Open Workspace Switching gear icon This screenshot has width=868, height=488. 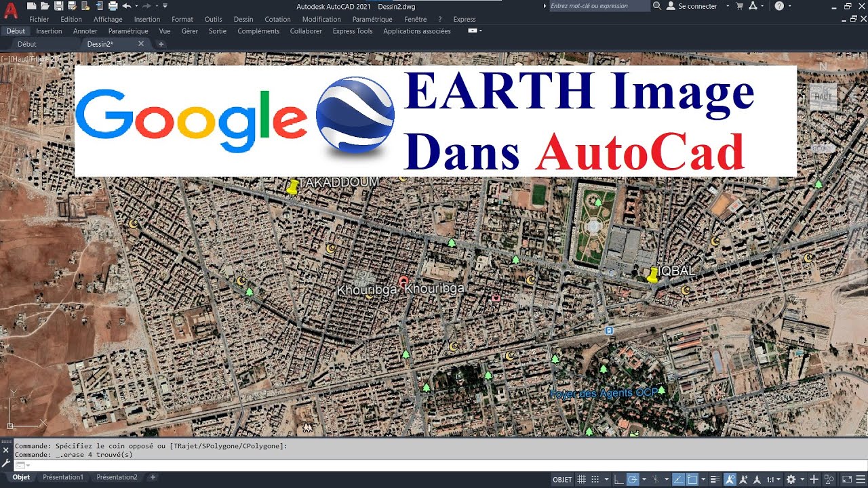pos(791,479)
